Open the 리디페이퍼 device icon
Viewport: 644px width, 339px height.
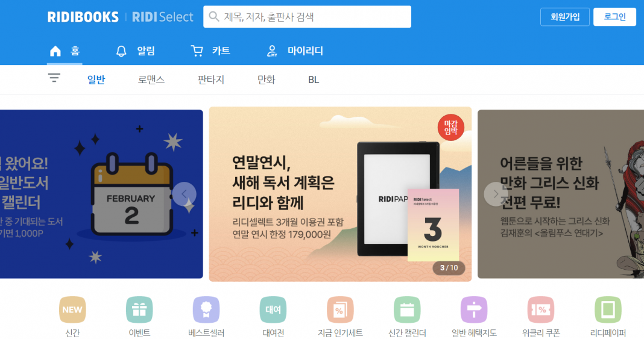coord(608,310)
